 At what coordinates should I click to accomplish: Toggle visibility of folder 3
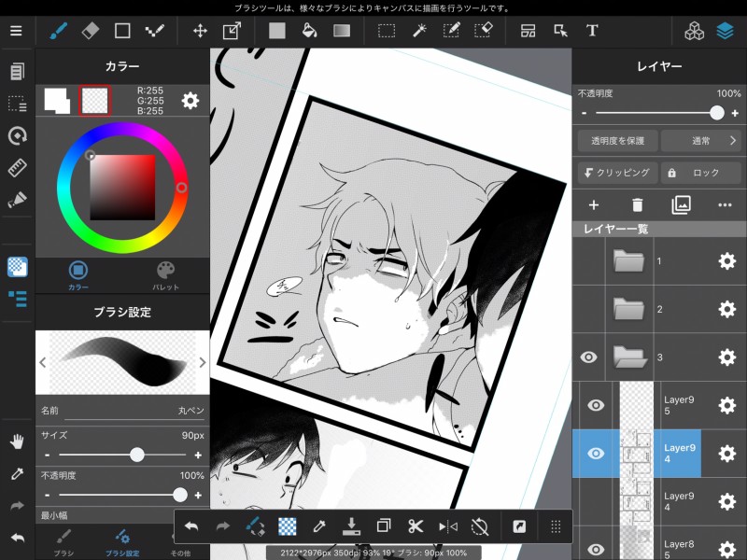(x=589, y=357)
